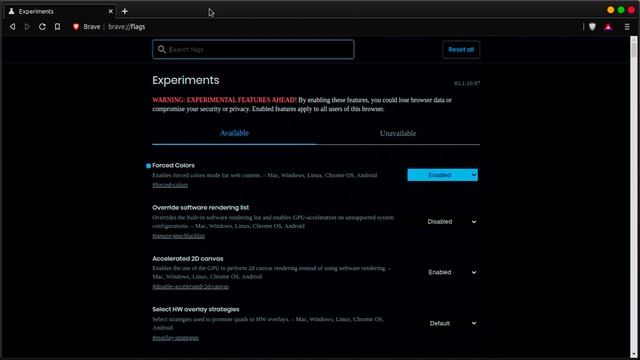Click the Reset all button
640x360 pixels.
click(461, 49)
